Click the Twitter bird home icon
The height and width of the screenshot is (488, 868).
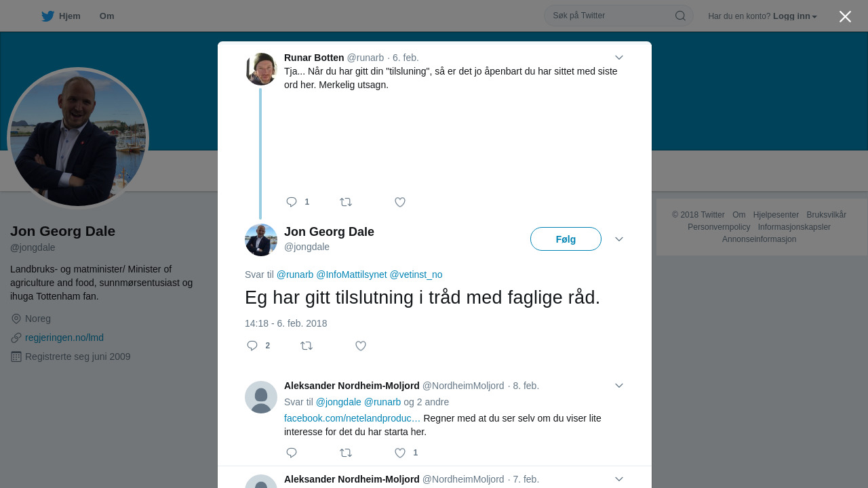pyautogui.click(x=47, y=16)
